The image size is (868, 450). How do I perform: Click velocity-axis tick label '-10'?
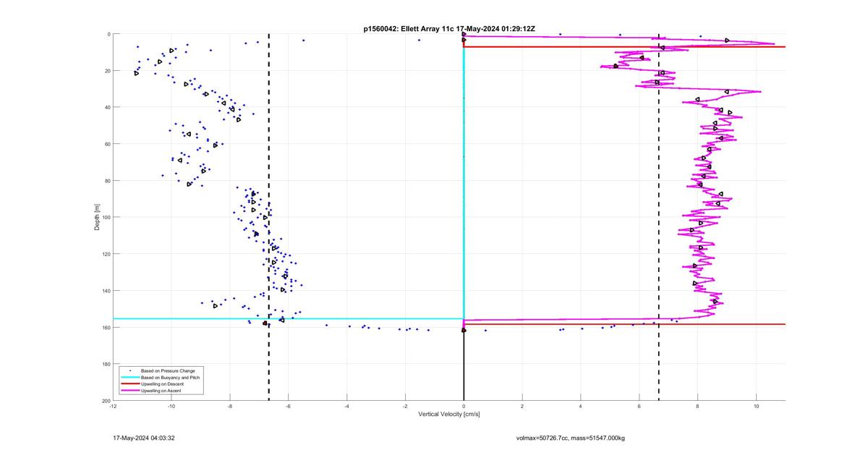pos(171,407)
